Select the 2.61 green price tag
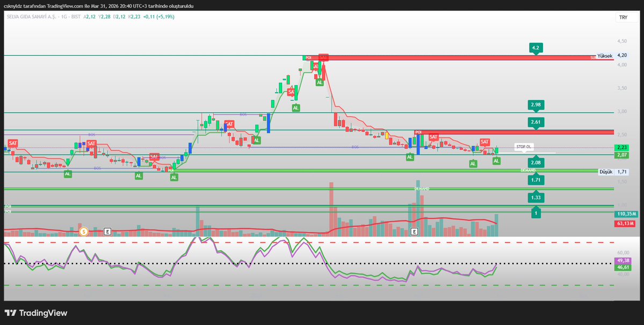Viewport: 644px width, 325px height. (535, 121)
